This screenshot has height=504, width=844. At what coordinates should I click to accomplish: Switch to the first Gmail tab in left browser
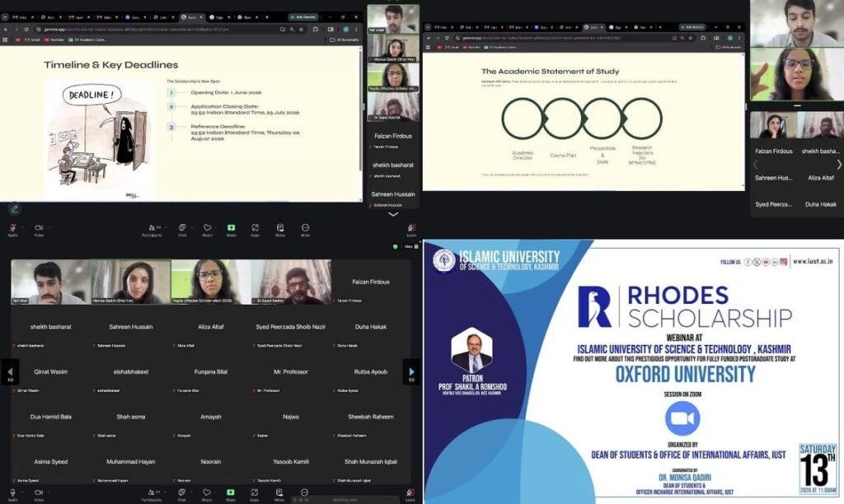coord(23,17)
